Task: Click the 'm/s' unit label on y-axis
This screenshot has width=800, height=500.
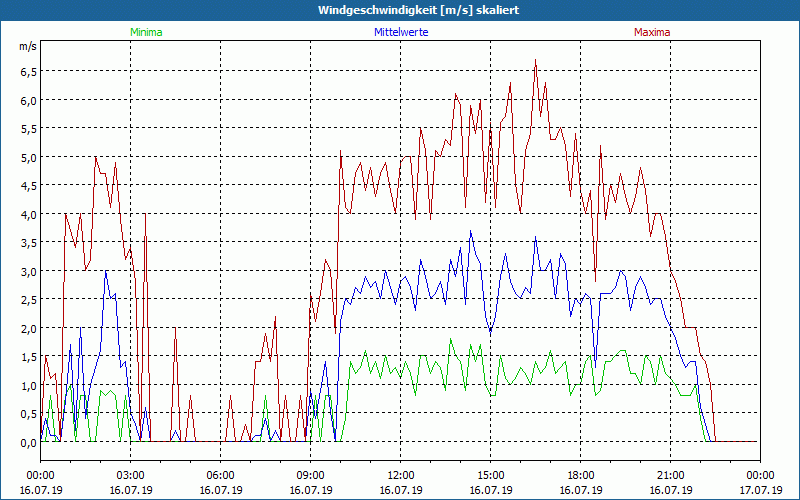Action: click(28, 46)
